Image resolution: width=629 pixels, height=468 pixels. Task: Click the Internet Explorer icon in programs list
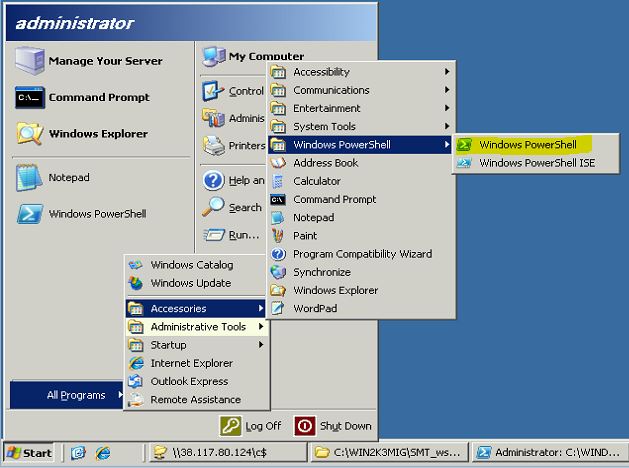(x=136, y=363)
